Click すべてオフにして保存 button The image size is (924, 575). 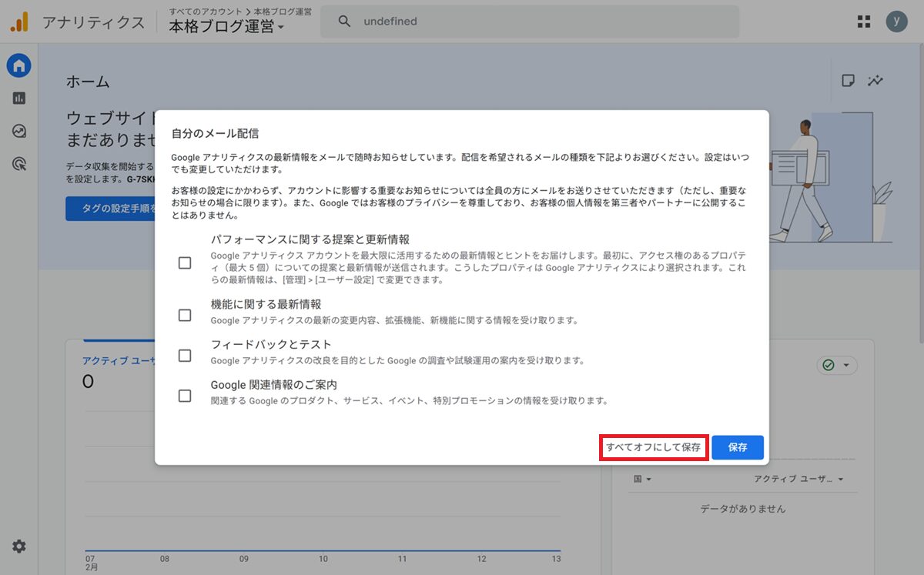[x=653, y=447]
